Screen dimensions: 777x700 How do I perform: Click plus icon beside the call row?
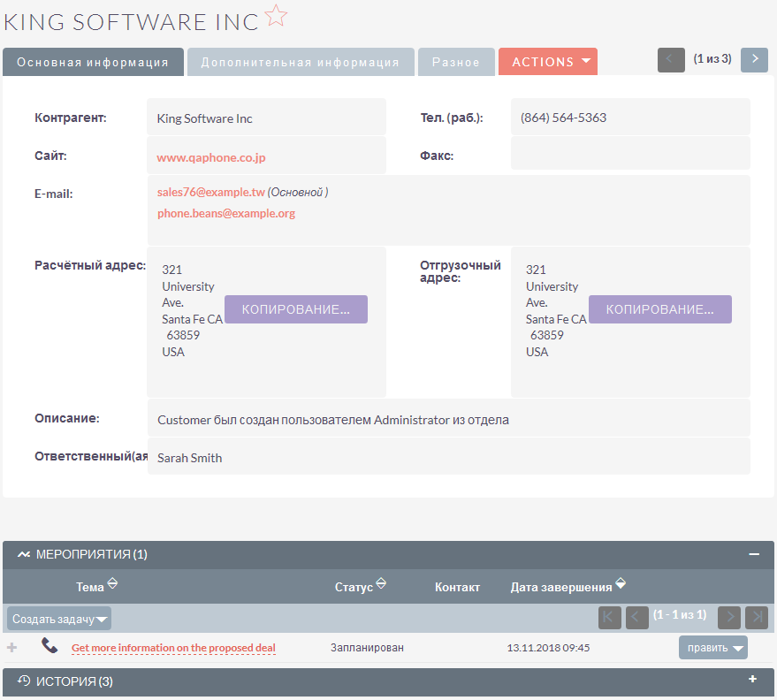coord(12,648)
